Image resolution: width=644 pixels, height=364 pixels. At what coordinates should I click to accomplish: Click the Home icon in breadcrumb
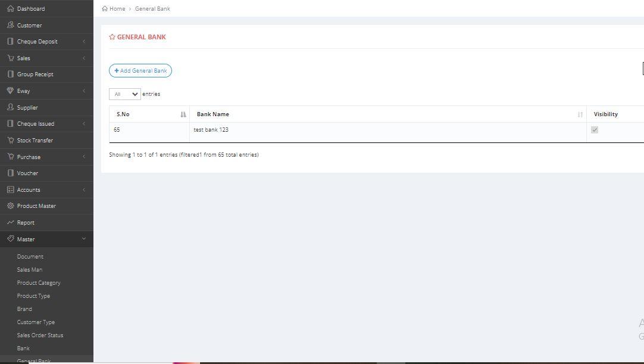coord(105,9)
